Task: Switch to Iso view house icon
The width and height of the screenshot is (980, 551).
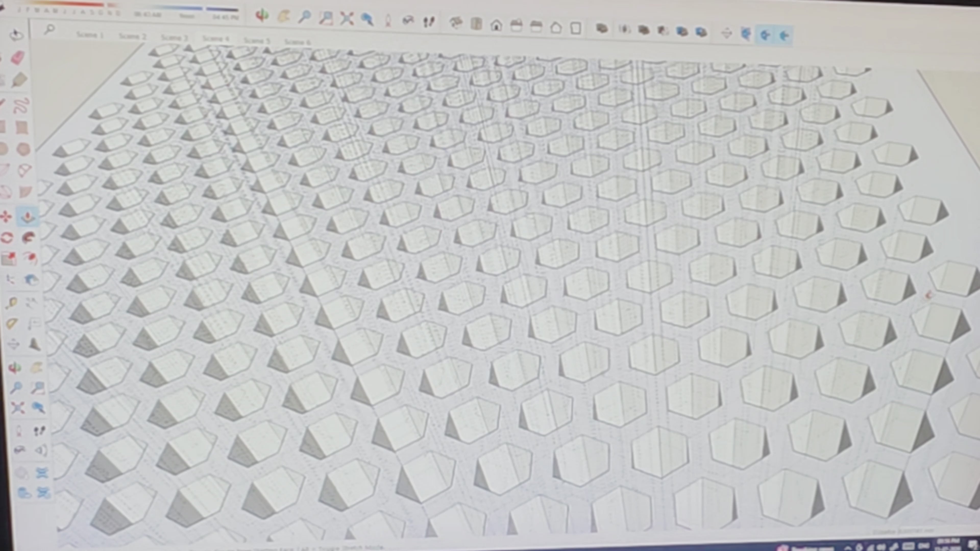Action: [x=496, y=26]
